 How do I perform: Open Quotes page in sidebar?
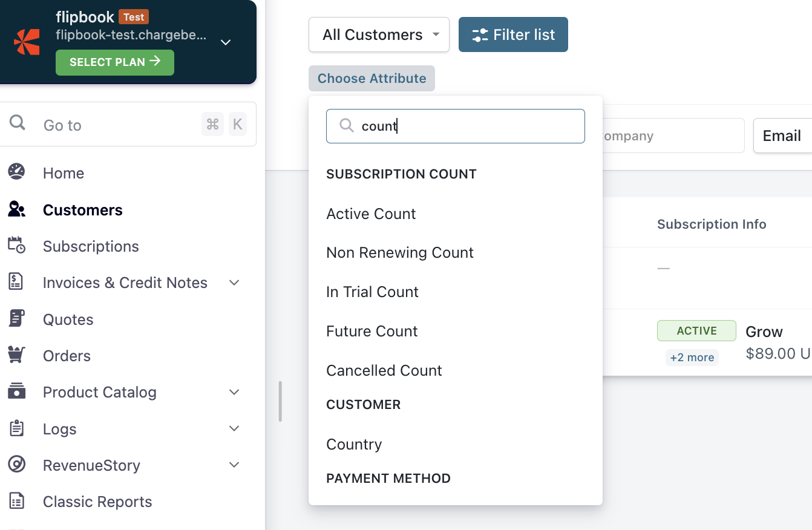tap(68, 319)
